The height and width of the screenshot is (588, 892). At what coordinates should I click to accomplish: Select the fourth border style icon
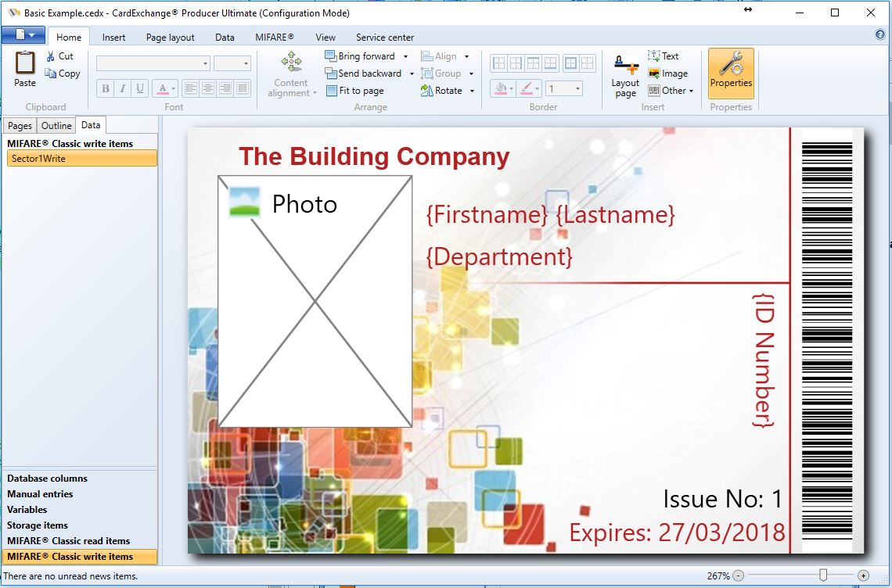coord(551,63)
